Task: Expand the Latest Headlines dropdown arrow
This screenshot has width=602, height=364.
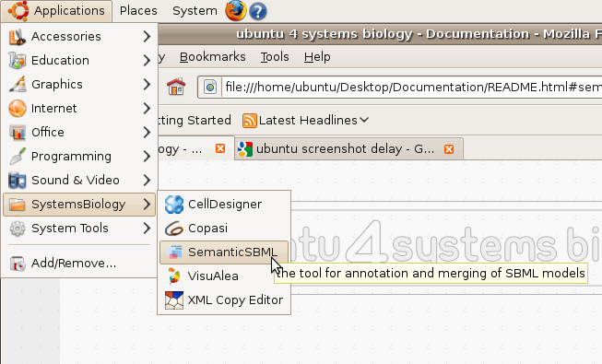Action: click(x=364, y=120)
